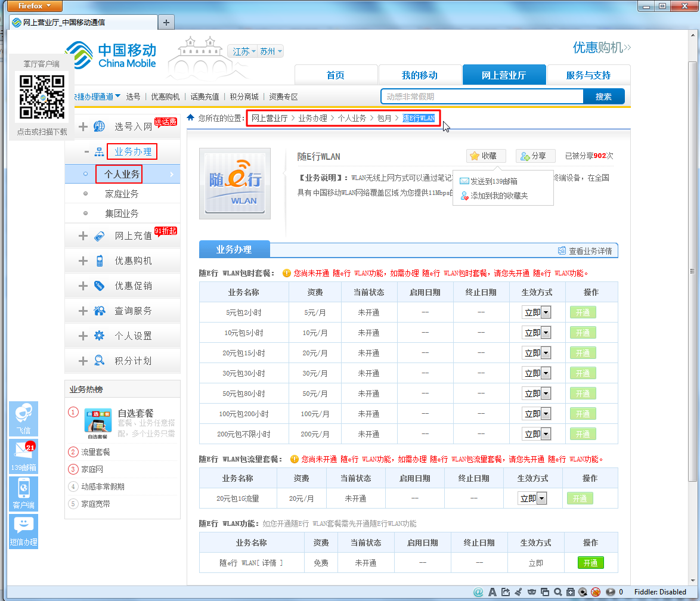Viewport: 700px width, 601px height.
Task: Open 话费充值 link in the subnav
Action: (x=205, y=97)
